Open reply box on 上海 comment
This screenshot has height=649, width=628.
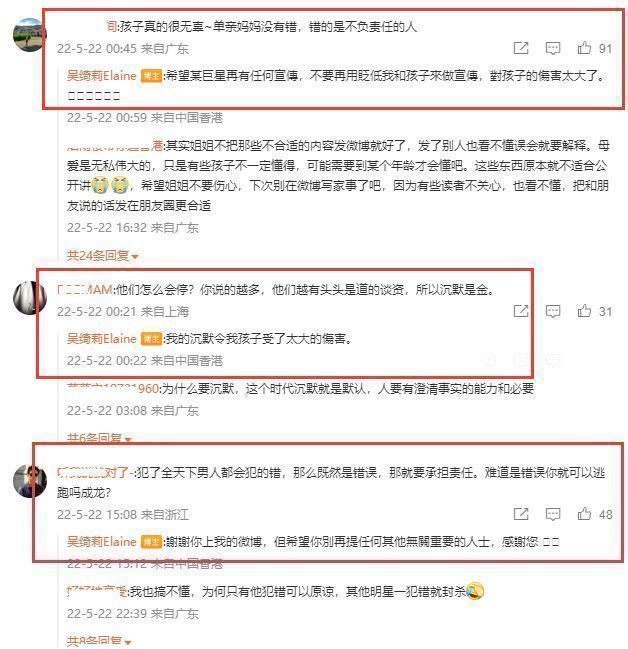(553, 311)
